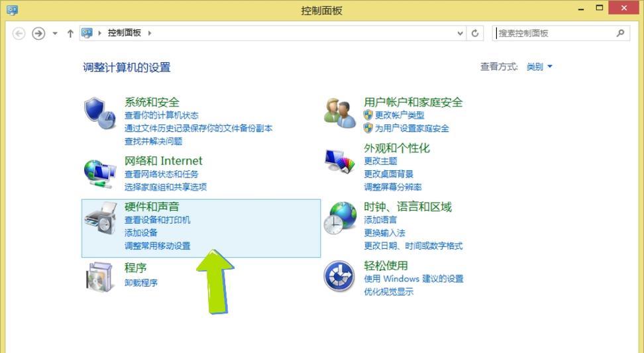The image size is (644, 353).
Task: Expand the chevron after 控制面板 in address bar
Action: click(150, 33)
